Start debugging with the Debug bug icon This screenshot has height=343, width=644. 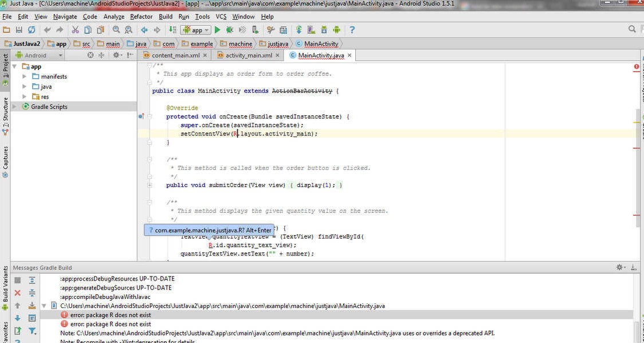click(230, 30)
